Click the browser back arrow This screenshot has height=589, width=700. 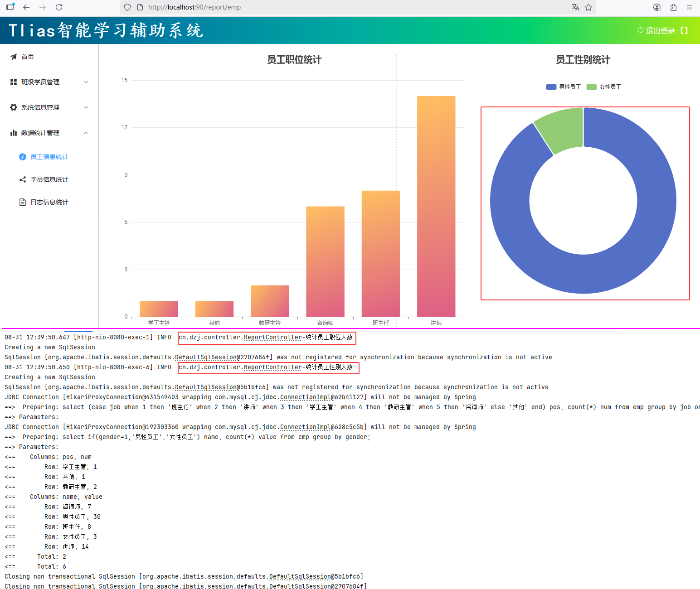click(26, 7)
